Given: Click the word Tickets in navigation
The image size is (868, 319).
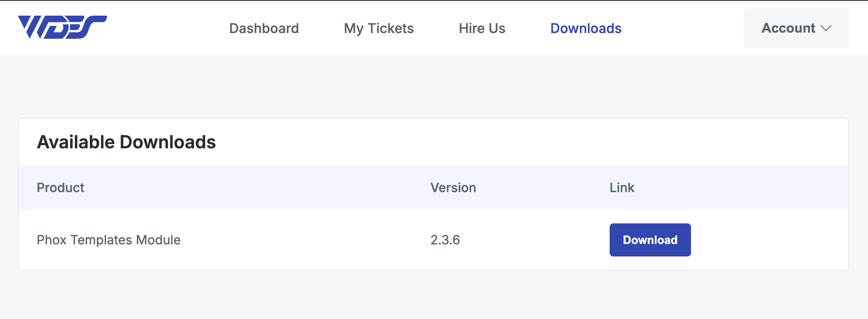Looking at the screenshot, I should [x=390, y=28].
